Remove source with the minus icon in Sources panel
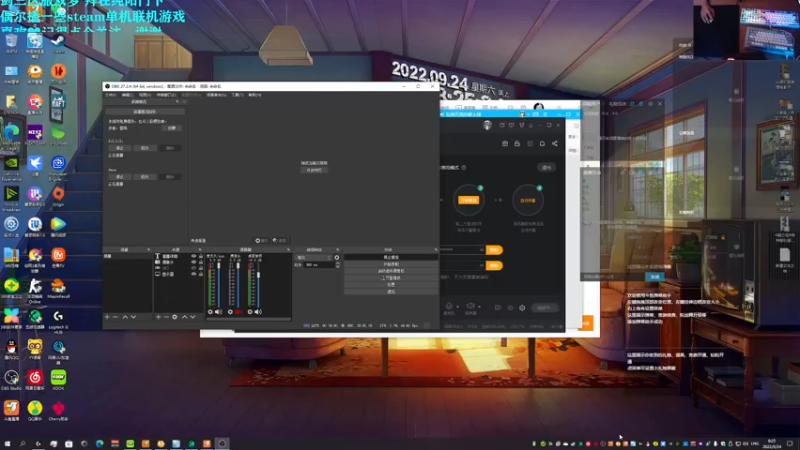 166,317
